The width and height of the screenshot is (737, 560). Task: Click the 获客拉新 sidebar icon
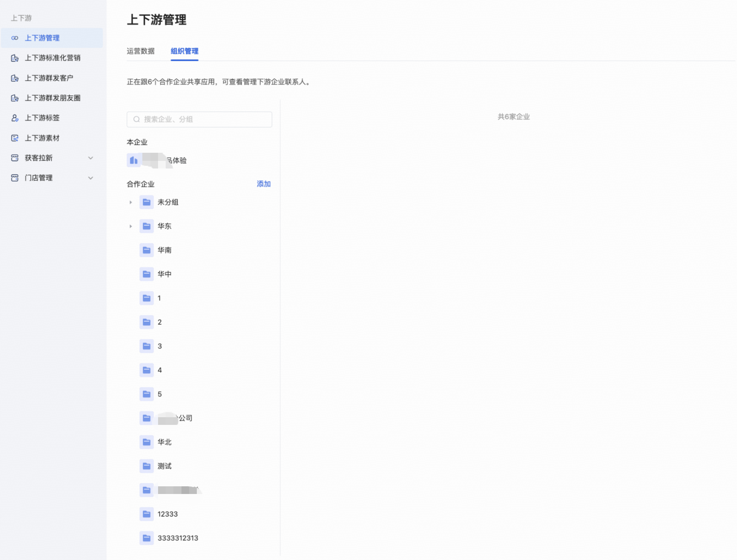[x=15, y=158]
